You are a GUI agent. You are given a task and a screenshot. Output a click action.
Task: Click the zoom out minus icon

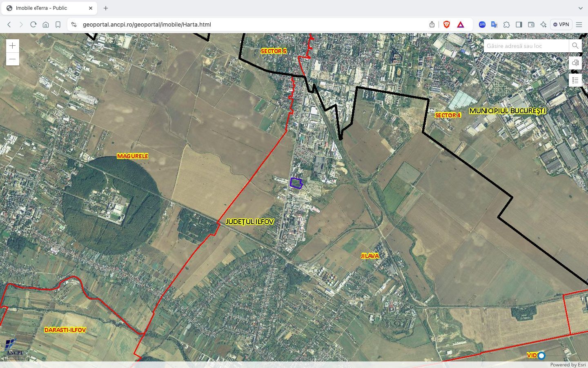pyautogui.click(x=13, y=59)
